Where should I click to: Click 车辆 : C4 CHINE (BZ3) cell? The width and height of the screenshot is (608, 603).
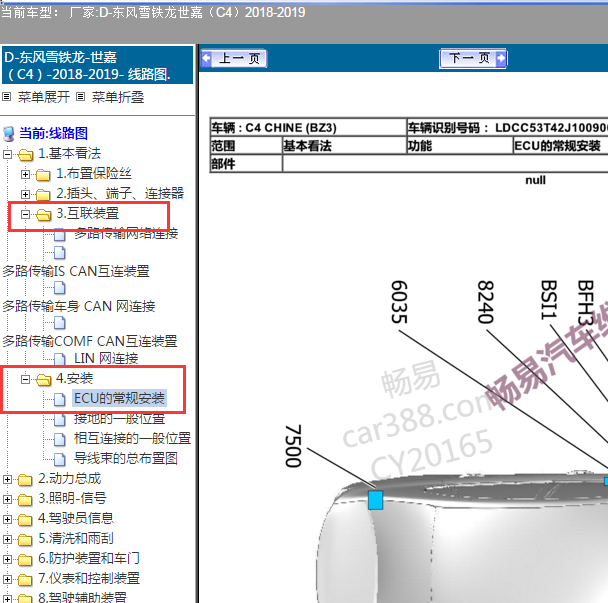click(x=308, y=127)
